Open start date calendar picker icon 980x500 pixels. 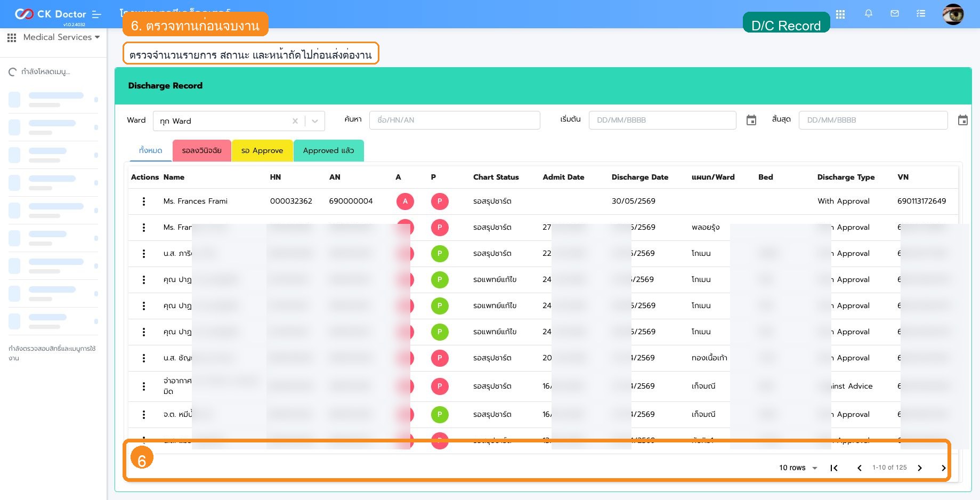pyautogui.click(x=751, y=120)
